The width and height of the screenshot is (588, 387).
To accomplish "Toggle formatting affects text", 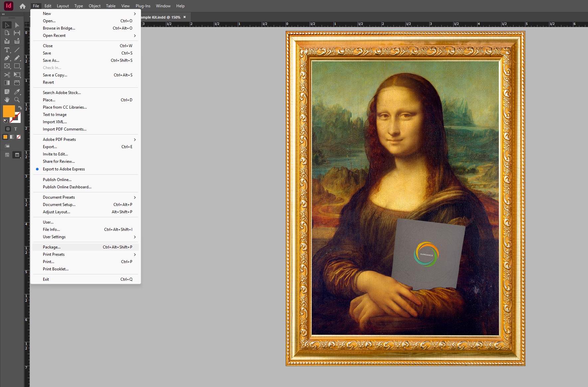I will (15, 129).
